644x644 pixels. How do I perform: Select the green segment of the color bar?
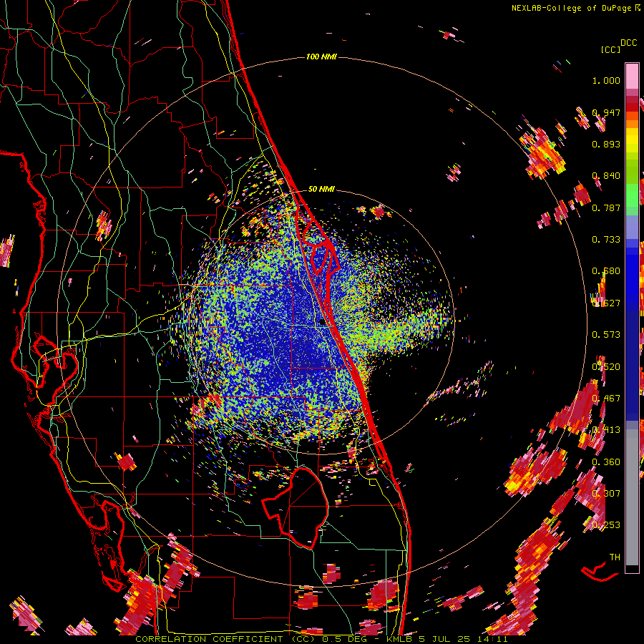tap(632, 200)
